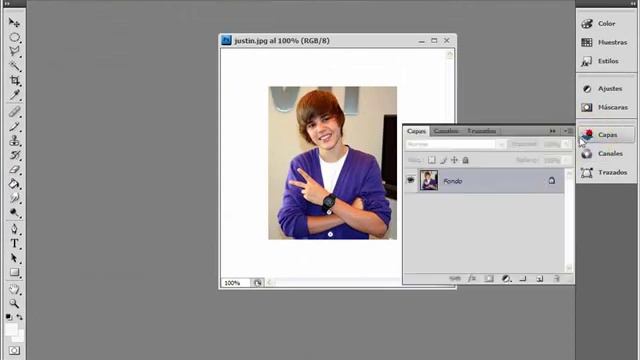The image size is (640, 360).
Task: Reset default foreground and background colors
Action: point(9,317)
